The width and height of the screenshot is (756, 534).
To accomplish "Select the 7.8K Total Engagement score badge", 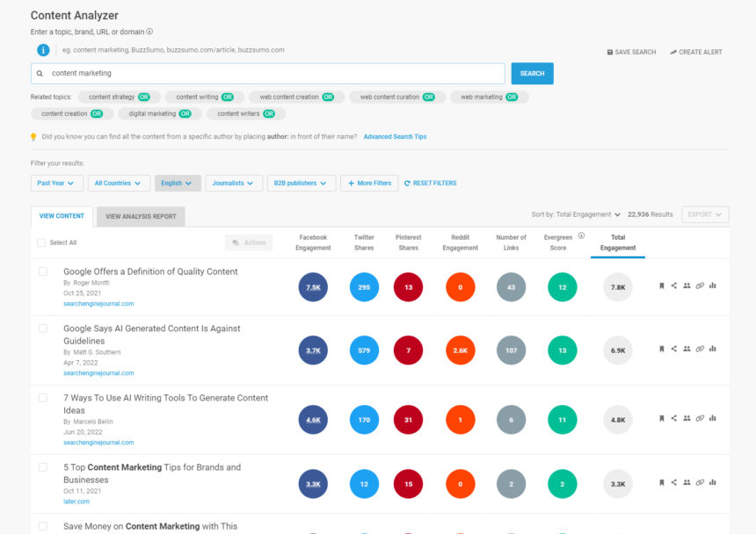I will 619,285.
